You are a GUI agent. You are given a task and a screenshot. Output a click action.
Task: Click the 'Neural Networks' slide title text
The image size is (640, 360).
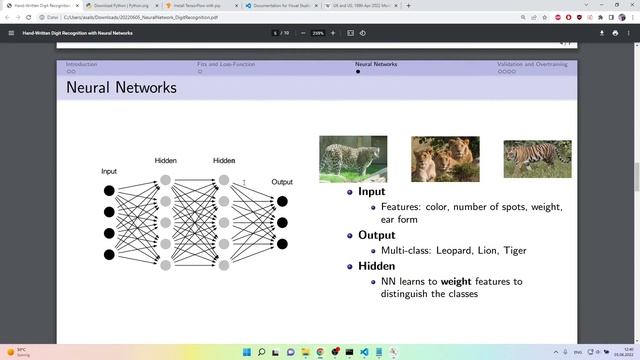(121, 87)
